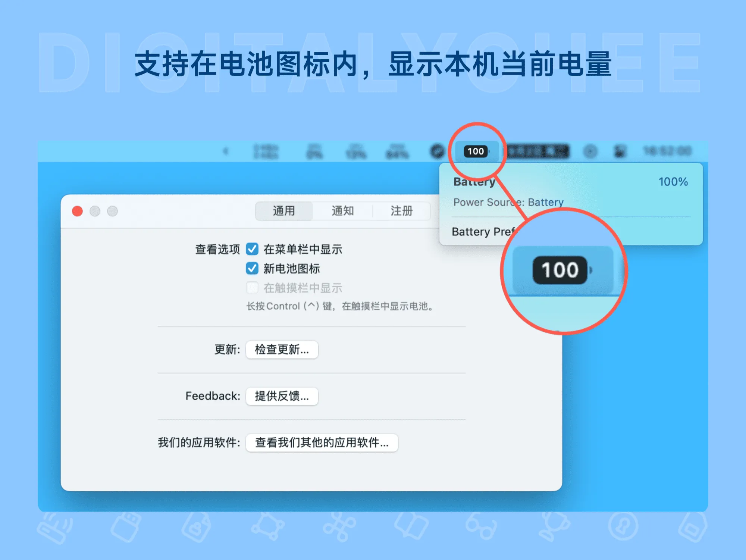Uncheck 在菜单栏中显示 option

253,250
